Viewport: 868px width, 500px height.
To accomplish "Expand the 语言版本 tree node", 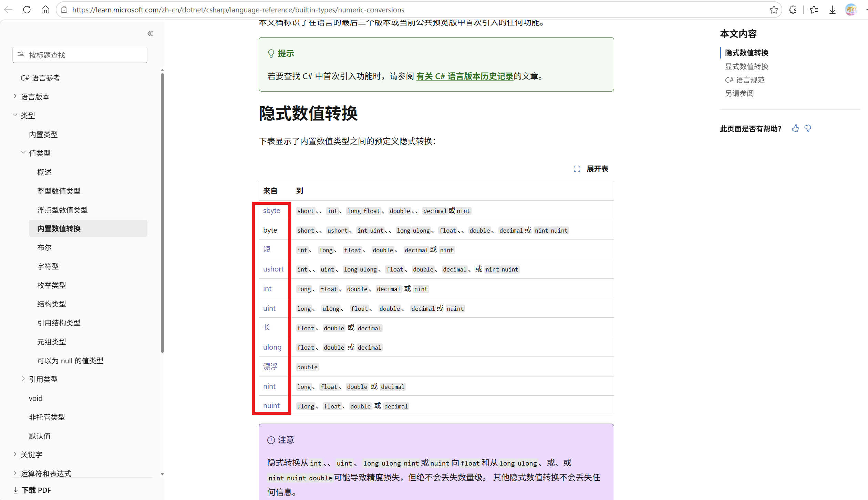I will [15, 96].
